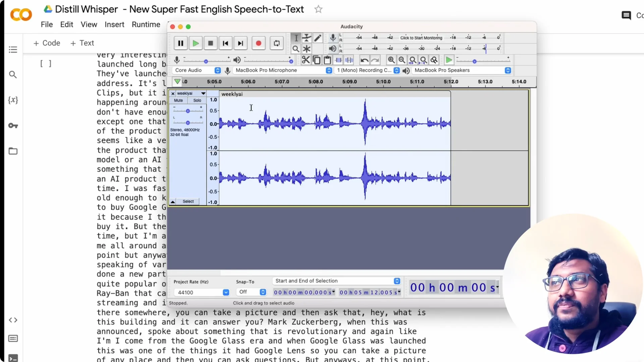Silence the selected audio
Image resolution: width=644 pixels, height=362 pixels.
(350, 60)
